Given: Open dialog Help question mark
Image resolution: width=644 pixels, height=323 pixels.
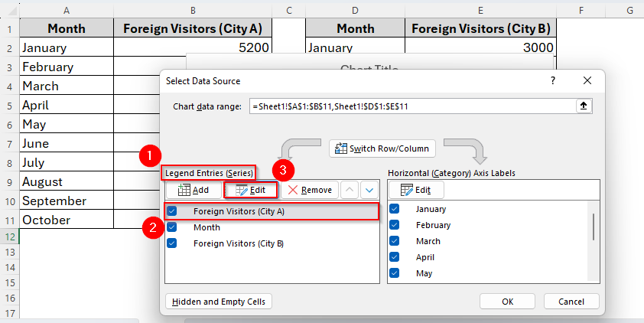Looking at the screenshot, I should (553, 80).
